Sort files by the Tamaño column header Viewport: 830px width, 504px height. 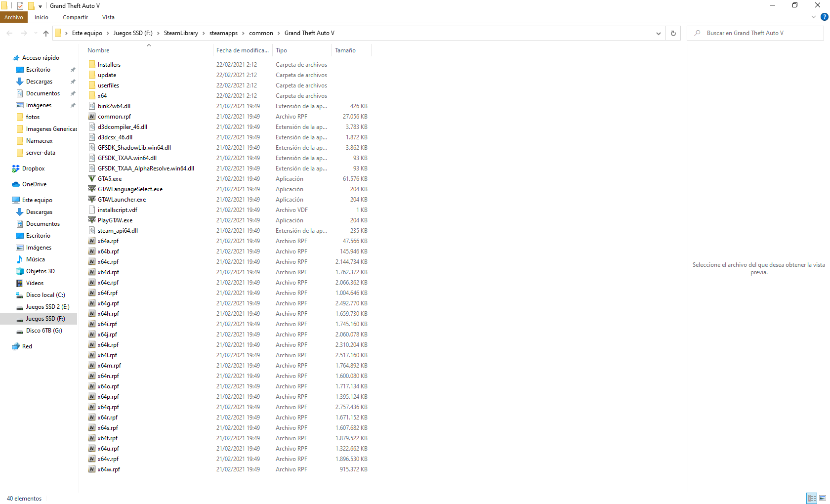click(x=345, y=50)
